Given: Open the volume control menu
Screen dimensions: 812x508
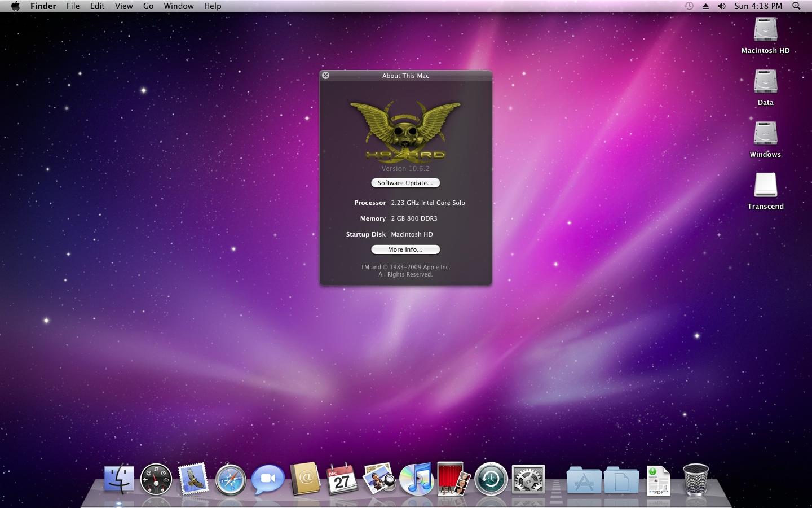Looking at the screenshot, I should 721,6.
